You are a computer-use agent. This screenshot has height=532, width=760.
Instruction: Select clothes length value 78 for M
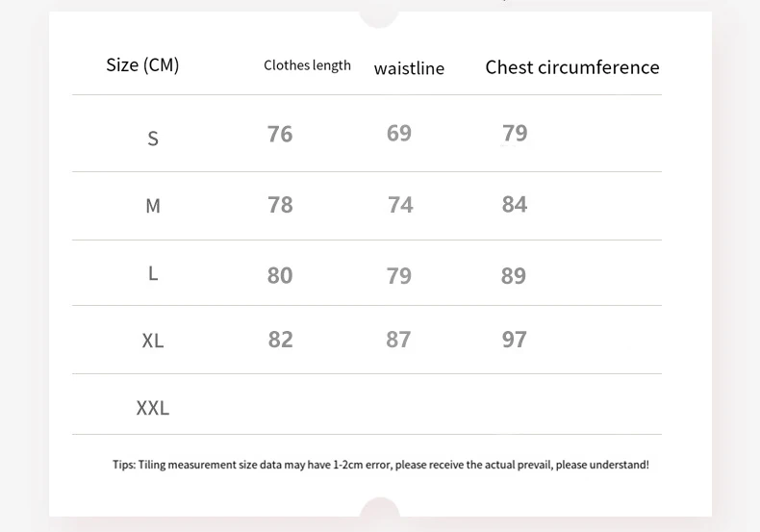pos(280,205)
